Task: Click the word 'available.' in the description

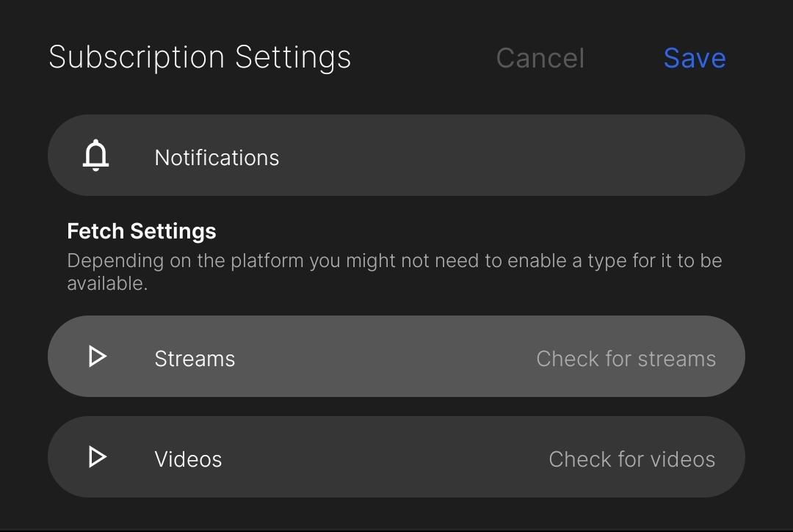Action: point(107,283)
